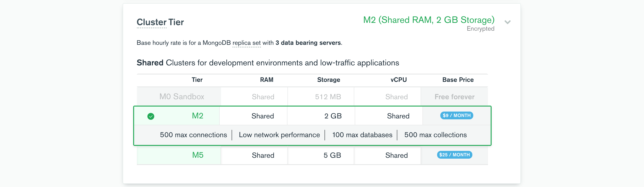Click the Free forever cell
Viewport: 644px width, 187px height.
click(x=455, y=97)
